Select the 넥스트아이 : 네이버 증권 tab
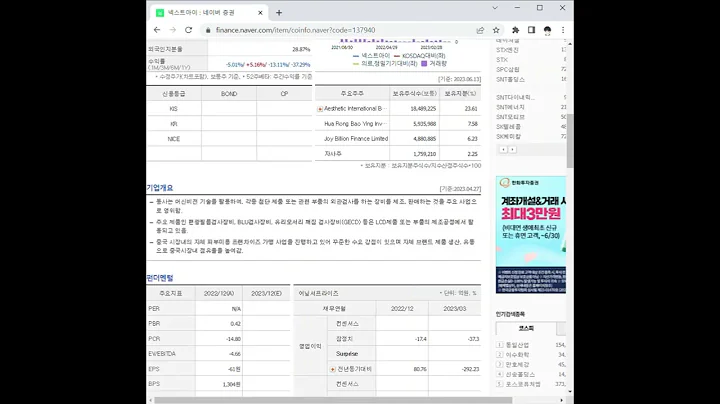This screenshot has width=720, height=404. pyautogui.click(x=209, y=13)
